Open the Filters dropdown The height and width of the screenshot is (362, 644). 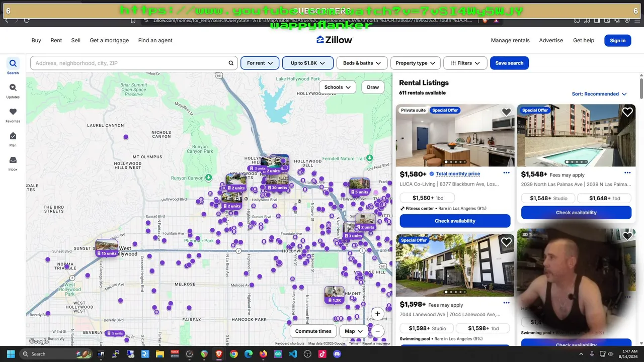tap(465, 63)
